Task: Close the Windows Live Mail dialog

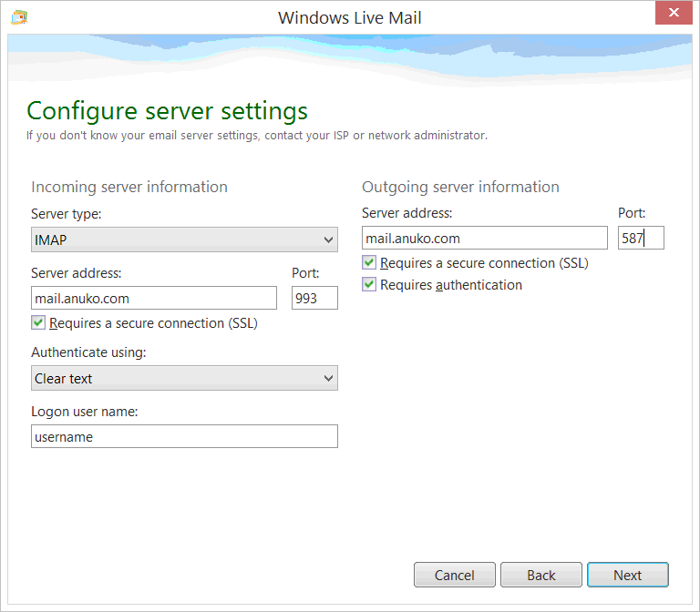Action: 674,13
